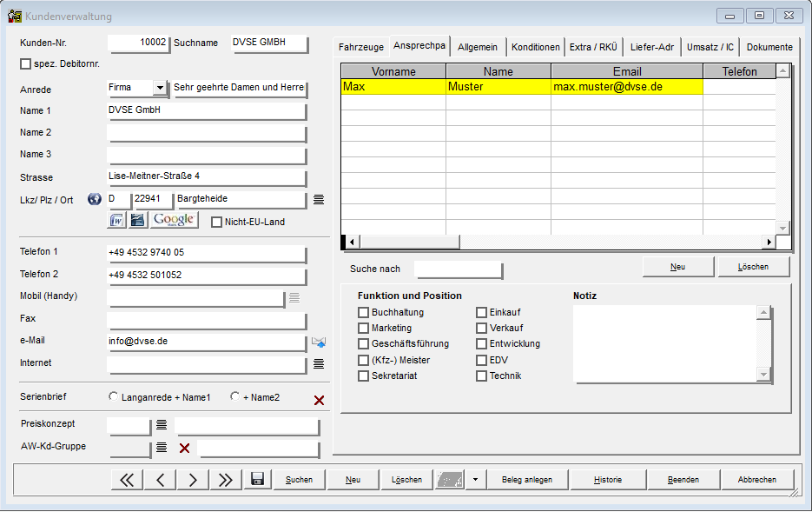
Task: Open the list icon next to Internet field
Action: 319,364
